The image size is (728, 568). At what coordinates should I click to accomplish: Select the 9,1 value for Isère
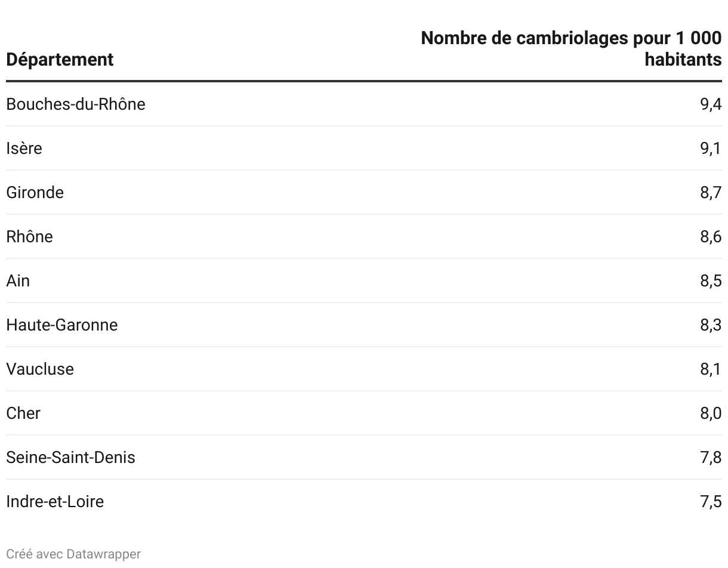[x=711, y=148]
